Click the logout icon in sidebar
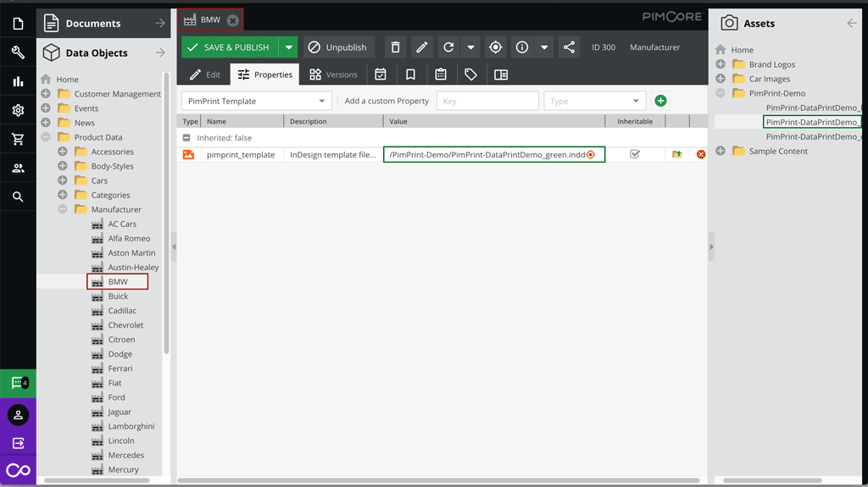This screenshot has height=487, width=868. coord(18,443)
